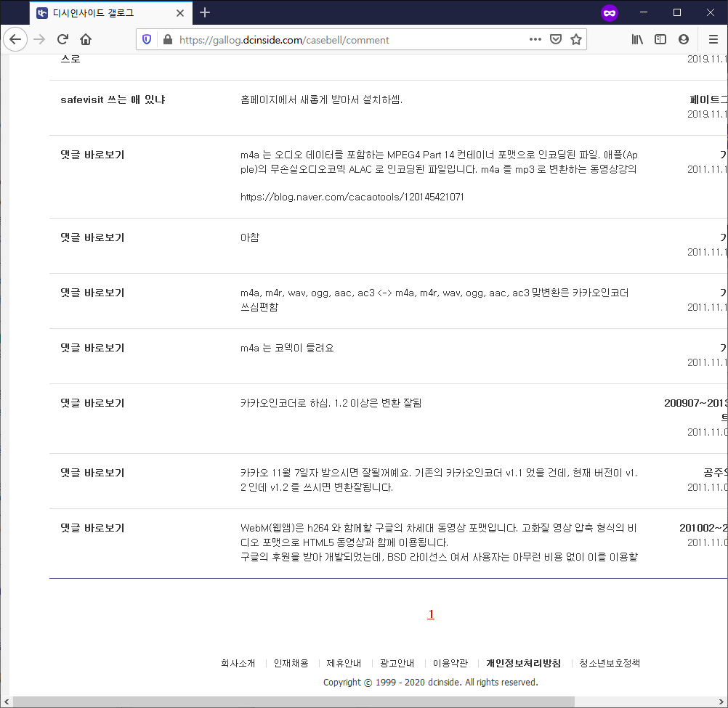Open 광고안내 footer link
This screenshot has height=708, width=728.
click(x=397, y=664)
